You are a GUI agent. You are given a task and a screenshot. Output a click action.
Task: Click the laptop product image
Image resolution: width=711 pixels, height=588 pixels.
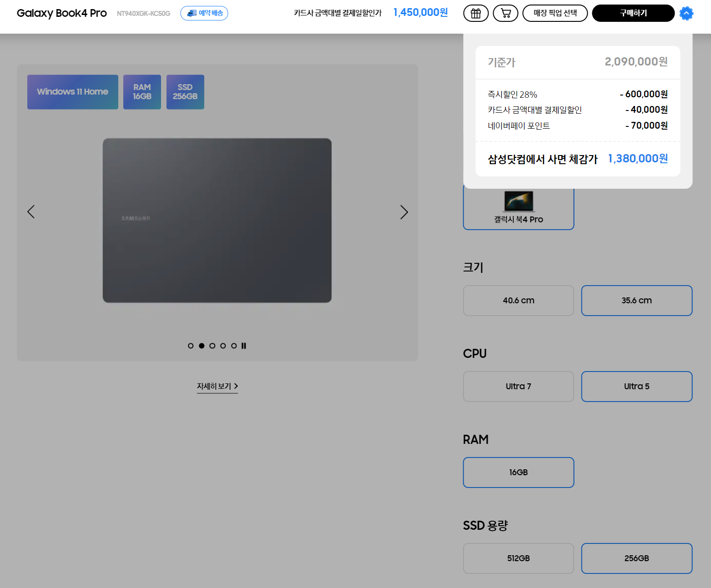pyautogui.click(x=217, y=221)
